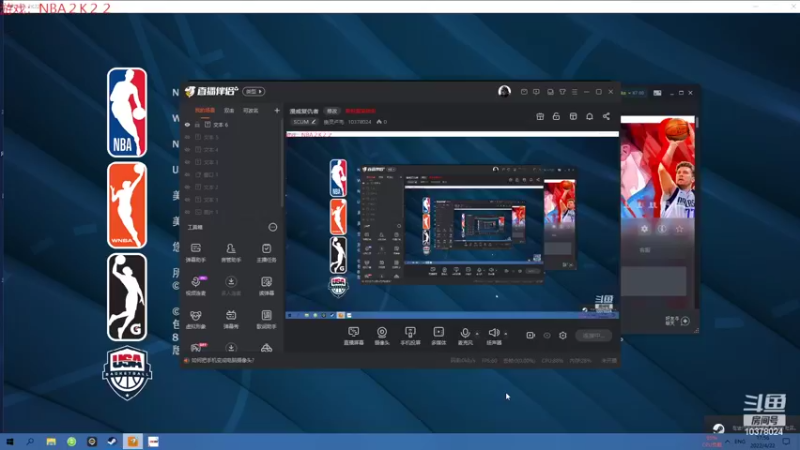The image size is (800, 450).
Task: Select the first orange scene tab
Action: 205,110
